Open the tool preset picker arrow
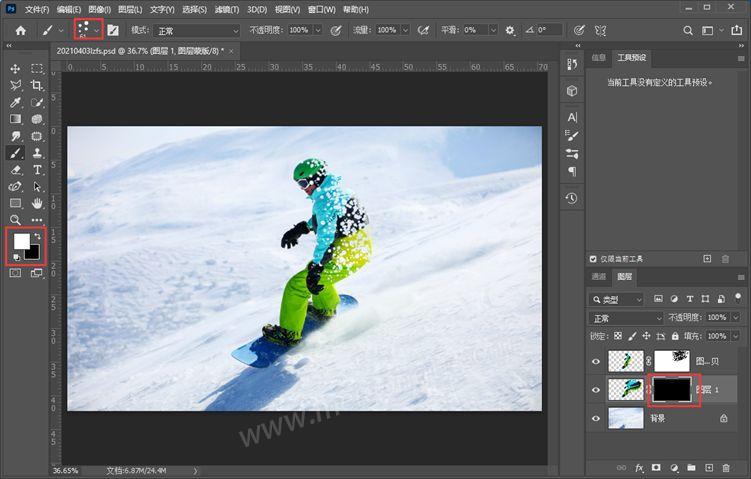 click(60, 30)
